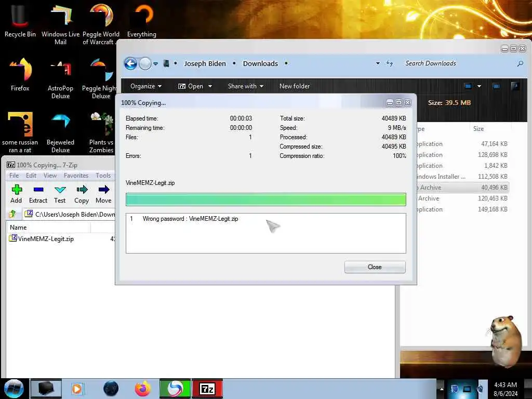This screenshot has width=532, height=399.
Task: Expand the view options dropdown arrow
Action: 479,86
